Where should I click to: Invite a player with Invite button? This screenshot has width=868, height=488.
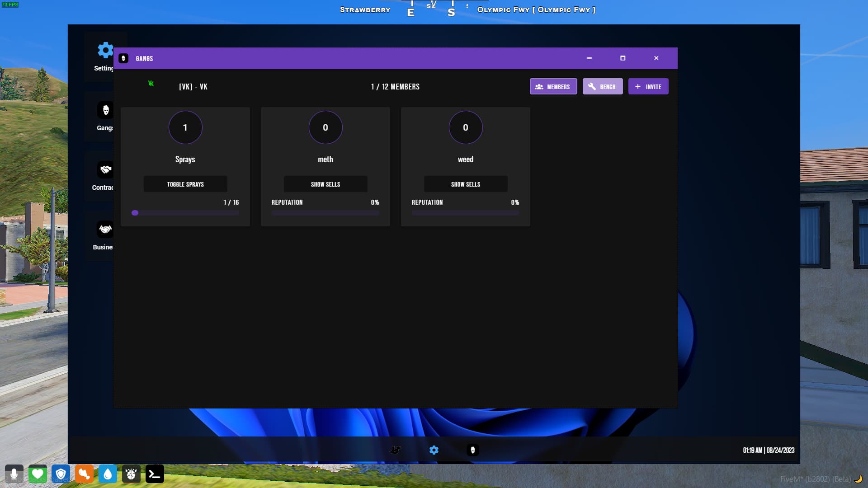pyautogui.click(x=648, y=86)
